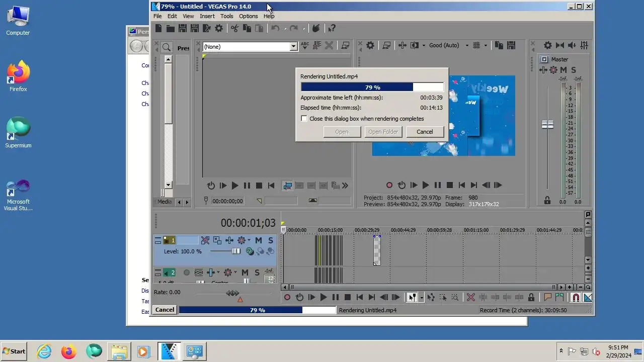Click the Media tab in left panel
644x362 pixels.
point(165,202)
